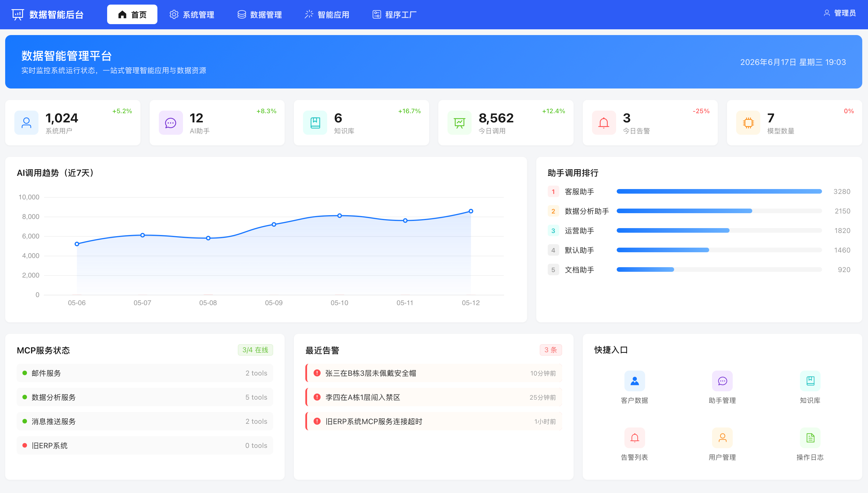Viewport: 868px width, 493px height.
Task: Click the 5 tools count
Action: pyautogui.click(x=256, y=397)
